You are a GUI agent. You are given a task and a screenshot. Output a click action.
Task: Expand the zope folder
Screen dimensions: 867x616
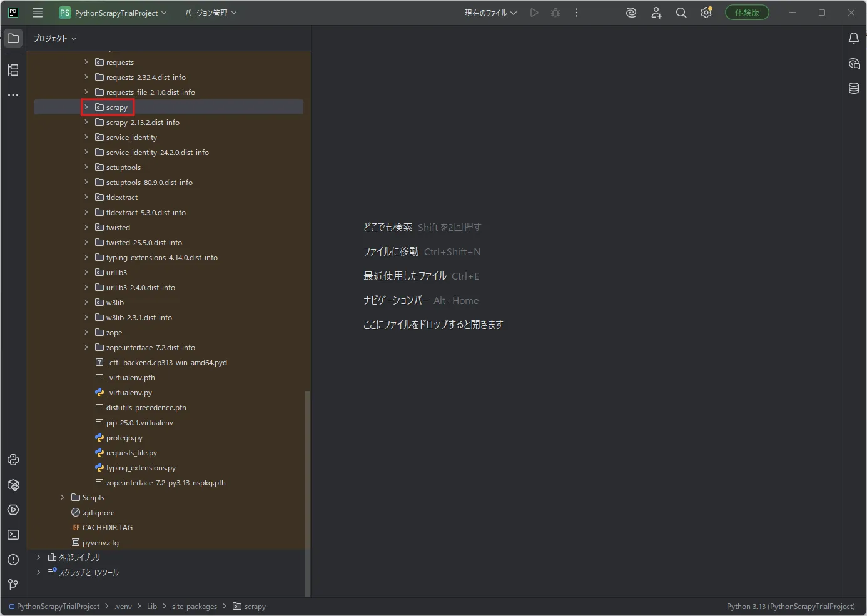pos(86,333)
